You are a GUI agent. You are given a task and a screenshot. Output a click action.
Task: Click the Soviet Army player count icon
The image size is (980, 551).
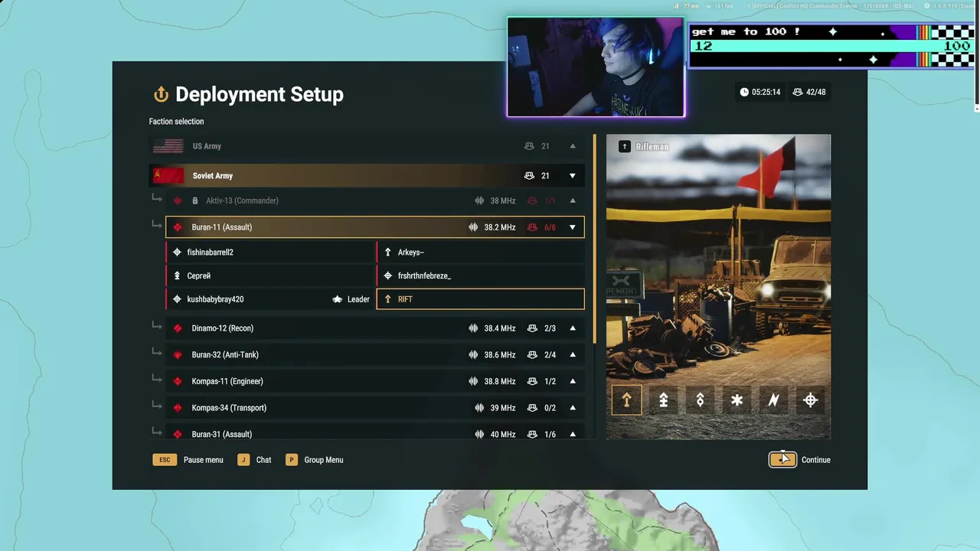click(x=529, y=175)
